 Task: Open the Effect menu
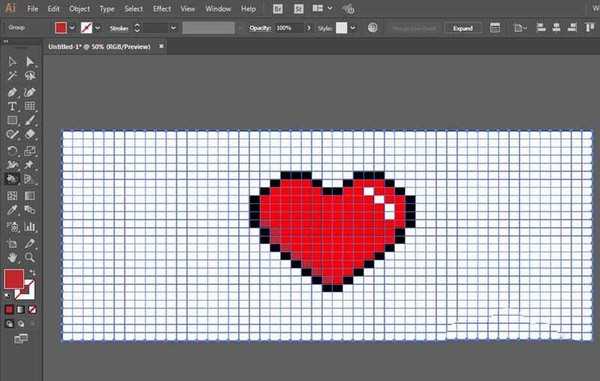pos(162,8)
